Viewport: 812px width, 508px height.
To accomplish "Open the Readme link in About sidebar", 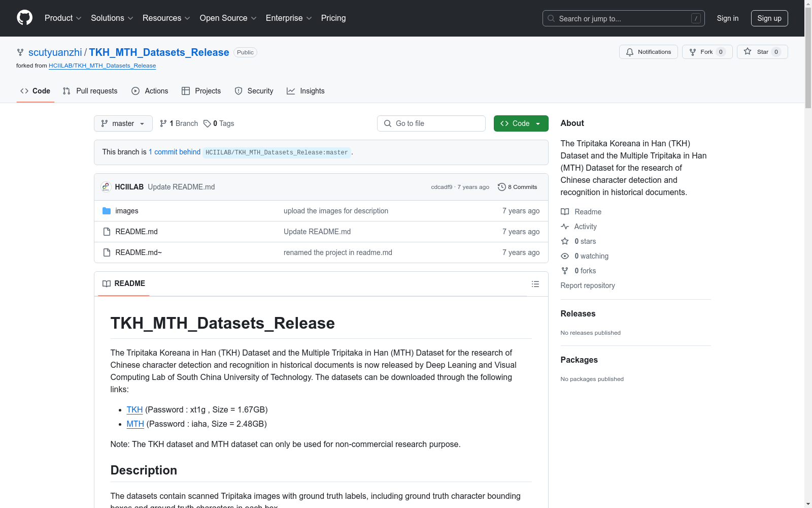I will coord(581,212).
